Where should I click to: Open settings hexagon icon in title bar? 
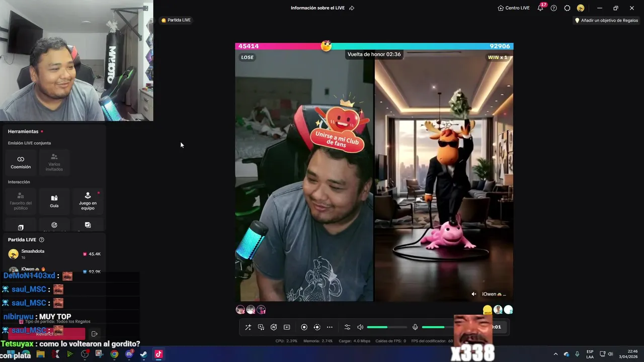[x=567, y=8]
